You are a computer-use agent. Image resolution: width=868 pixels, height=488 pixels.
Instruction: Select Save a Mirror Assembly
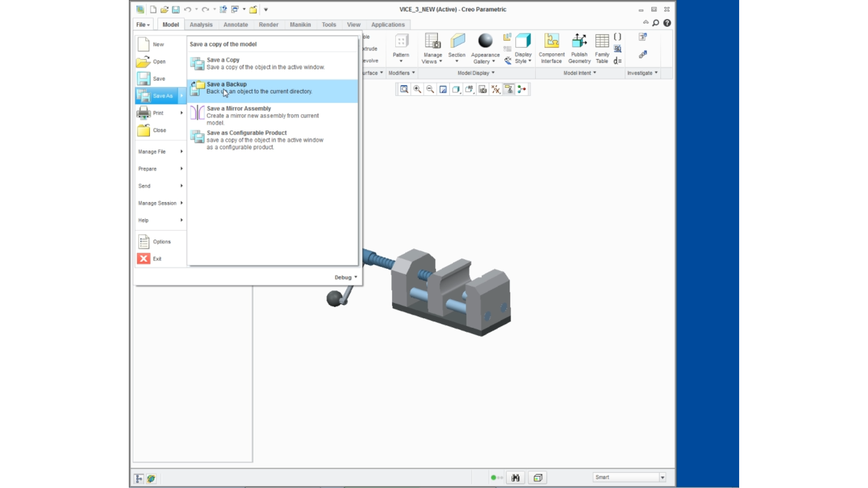tap(272, 116)
